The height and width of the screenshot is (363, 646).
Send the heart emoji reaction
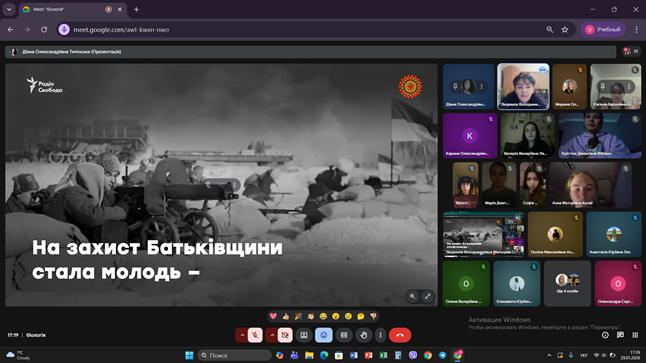[x=273, y=316]
